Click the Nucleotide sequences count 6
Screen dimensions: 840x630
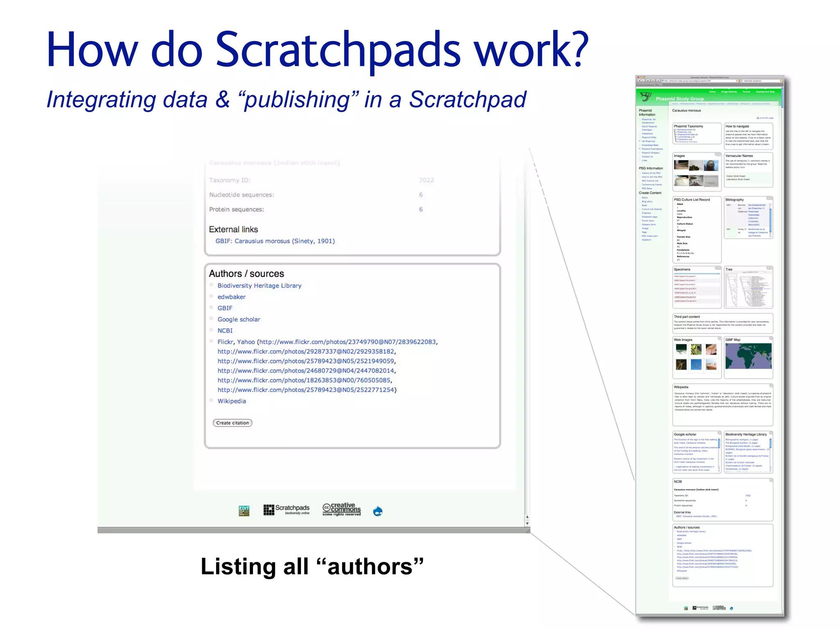pos(421,195)
